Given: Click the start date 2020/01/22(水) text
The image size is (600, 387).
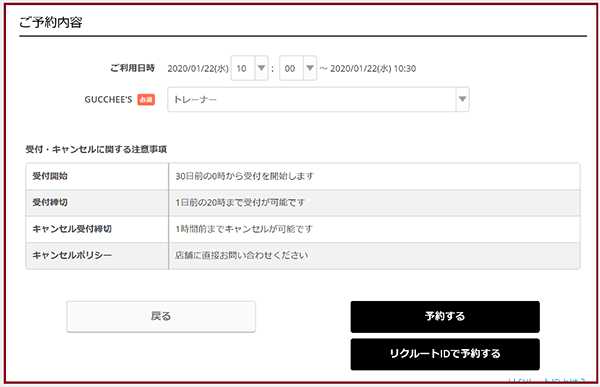Looking at the screenshot, I should [198, 69].
